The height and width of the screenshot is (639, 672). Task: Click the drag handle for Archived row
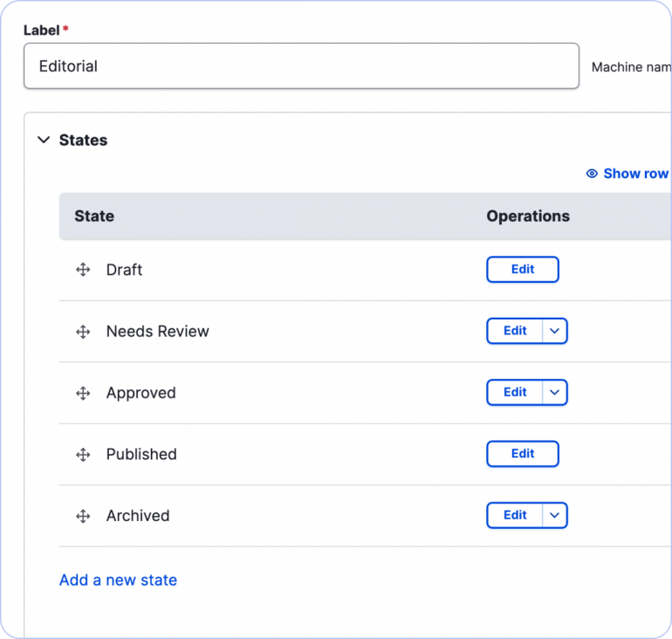pyautogui.click(x=83, y=516)
